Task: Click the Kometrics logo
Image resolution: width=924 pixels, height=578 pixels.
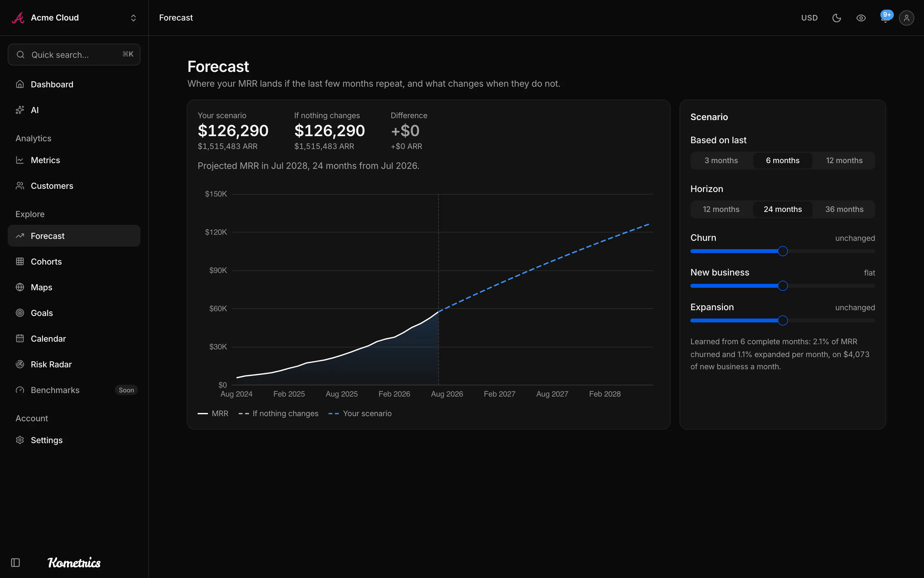Action: tap(74, 562)
